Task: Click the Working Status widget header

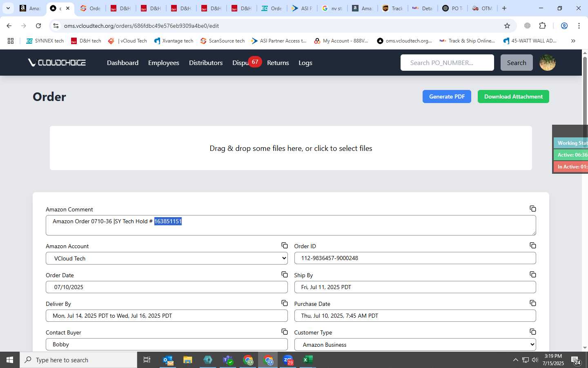Action: 571,143
